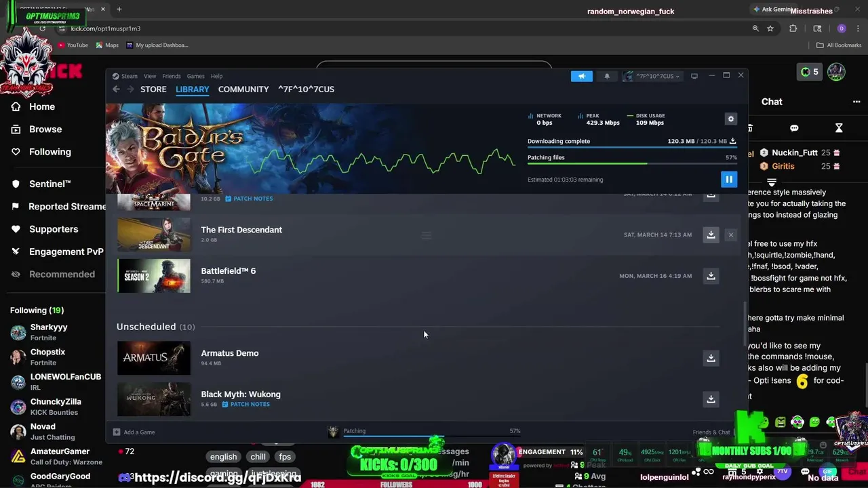Download Black Myth: Wukong update
868x488 pixels.
point(711,399)
